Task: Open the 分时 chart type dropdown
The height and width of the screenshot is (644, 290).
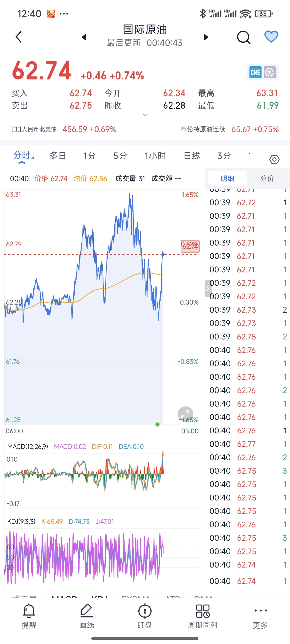Action: pyautogui.click(x=24, y=156)
